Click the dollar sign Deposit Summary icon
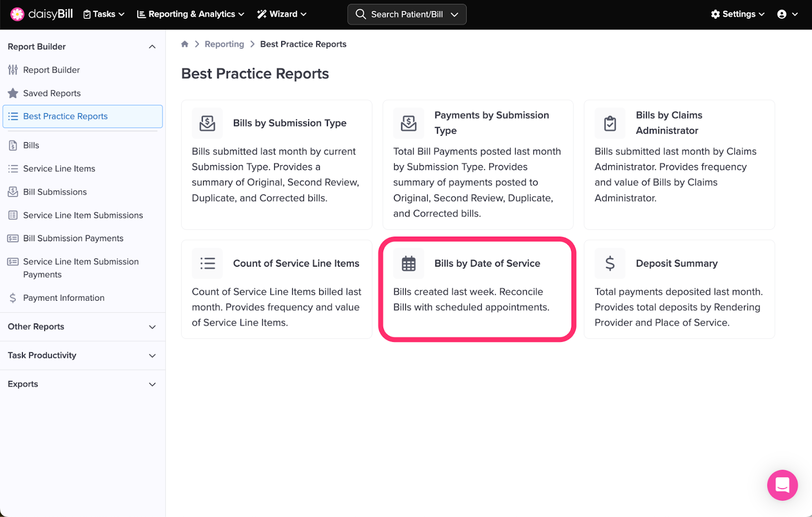 610,264
